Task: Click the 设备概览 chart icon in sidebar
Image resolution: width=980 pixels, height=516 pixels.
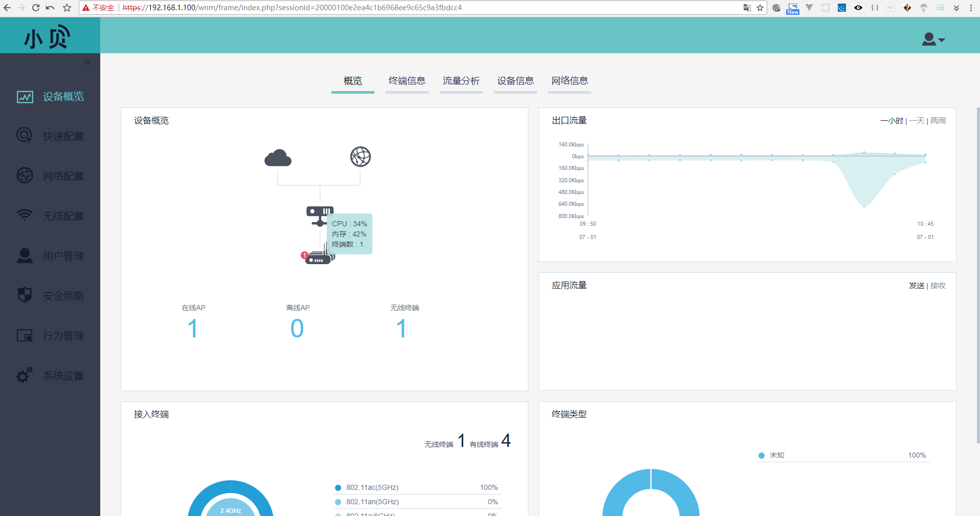Action: [25, 97]
